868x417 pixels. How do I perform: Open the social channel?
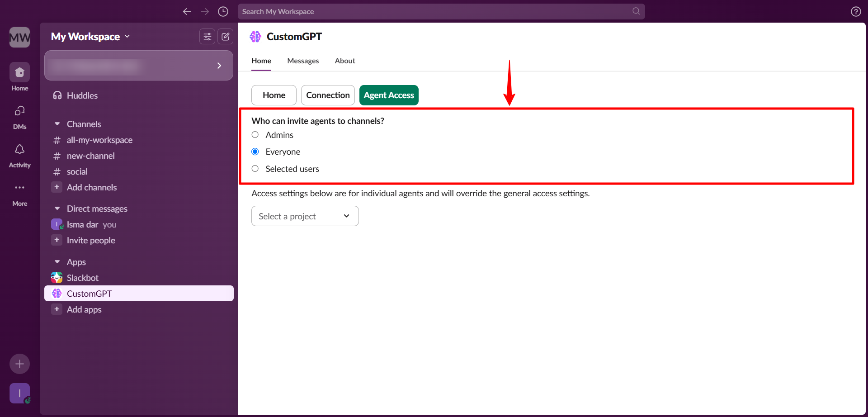(139, 172)
